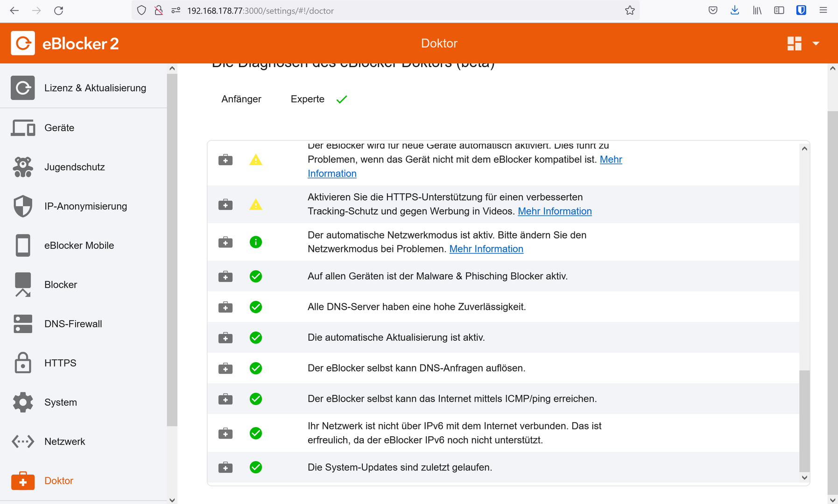838x504 pixels.
Task: Click 'Alle DNS-Server haben eine hohe Zuverlässigkeit' text
Action: click(416, 307)
